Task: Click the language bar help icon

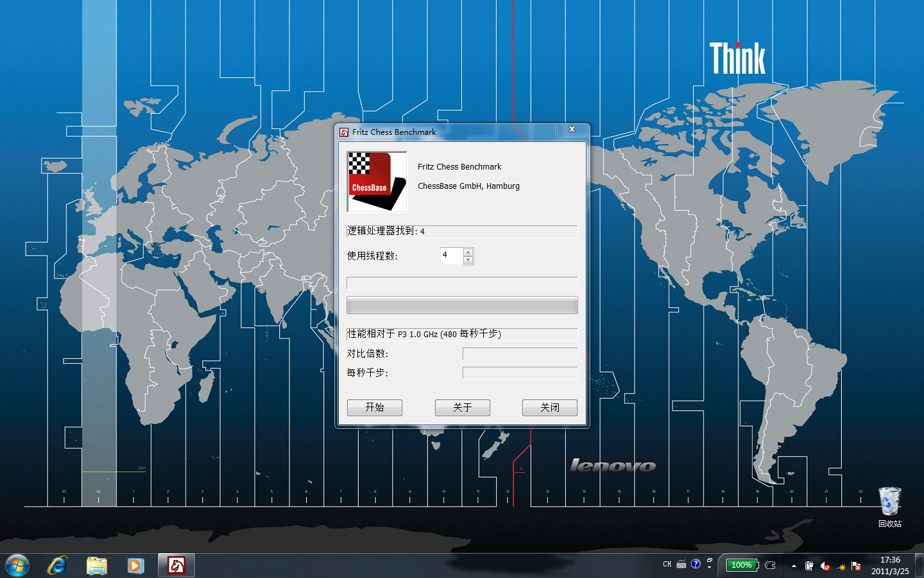Action: tap(696, 564)
